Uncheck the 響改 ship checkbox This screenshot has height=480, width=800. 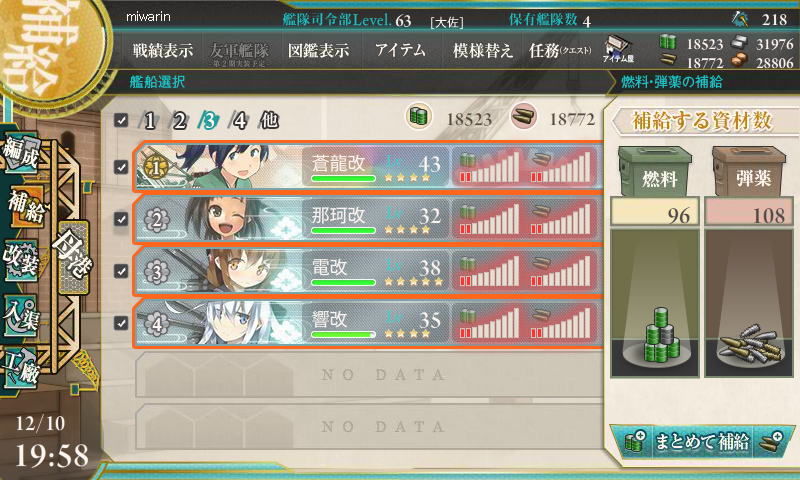click(x=121, y=323)
